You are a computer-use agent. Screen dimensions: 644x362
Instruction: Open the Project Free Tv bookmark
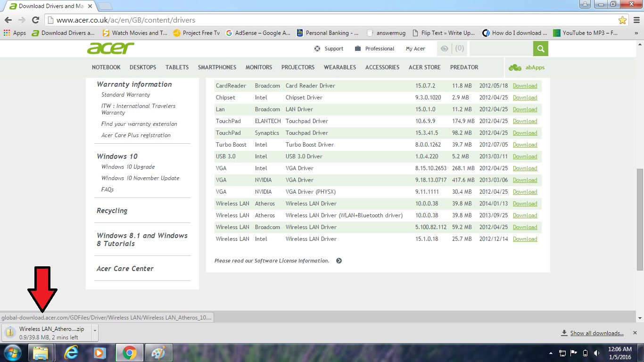[197, 33]
